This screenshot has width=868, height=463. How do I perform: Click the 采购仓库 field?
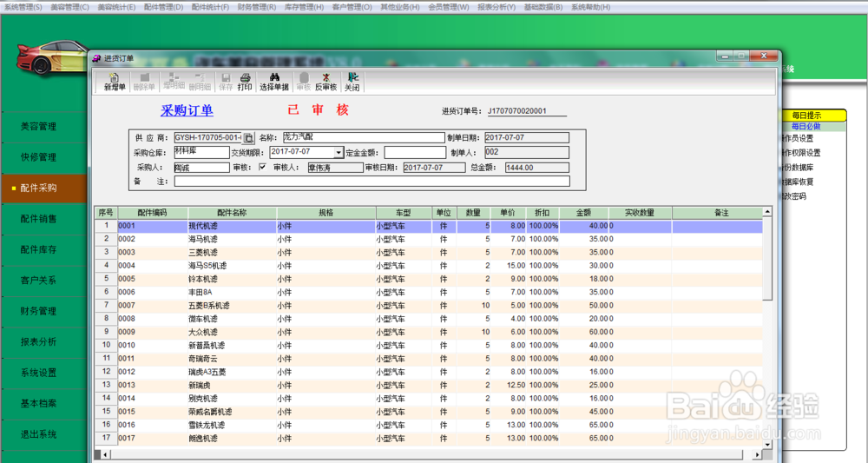click(x=201, y=152)
